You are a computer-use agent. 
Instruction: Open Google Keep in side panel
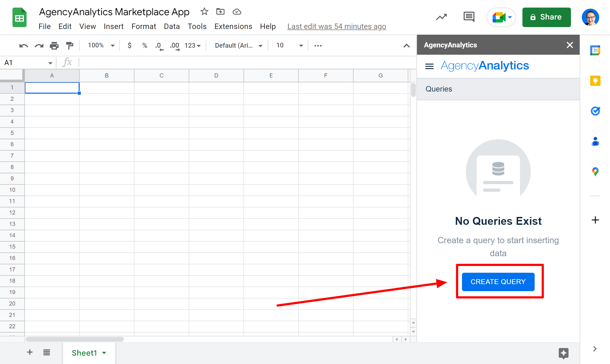(595, 81)
